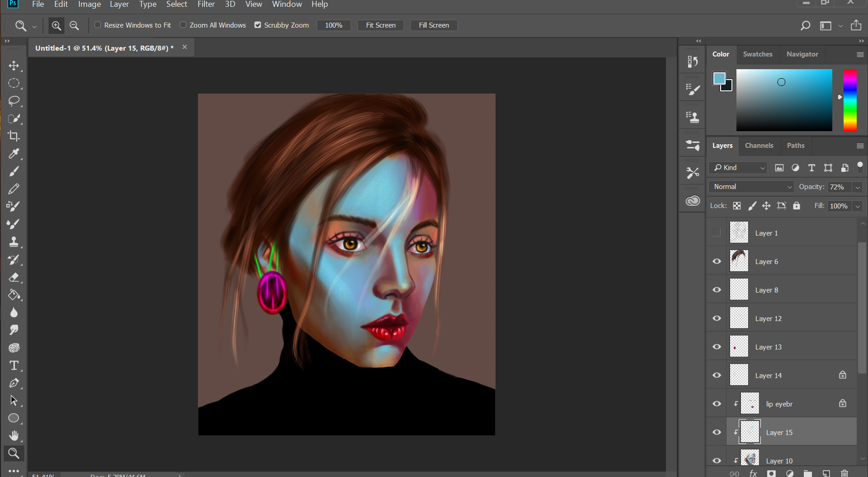The height and width of the screenshot is (477, 868).
Task: Click the Fill Screen button
Action: click(434, 25)
